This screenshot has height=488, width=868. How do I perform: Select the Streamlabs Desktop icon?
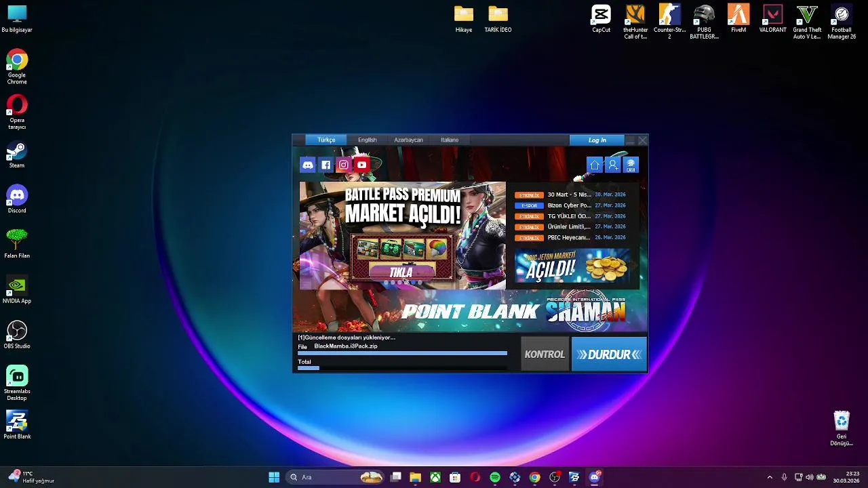17,384
